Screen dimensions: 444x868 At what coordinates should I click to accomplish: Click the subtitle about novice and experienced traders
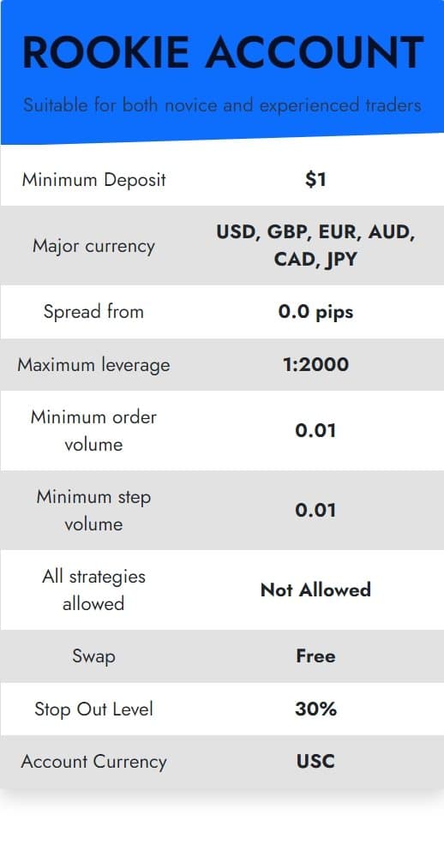(x=222, y=104)
